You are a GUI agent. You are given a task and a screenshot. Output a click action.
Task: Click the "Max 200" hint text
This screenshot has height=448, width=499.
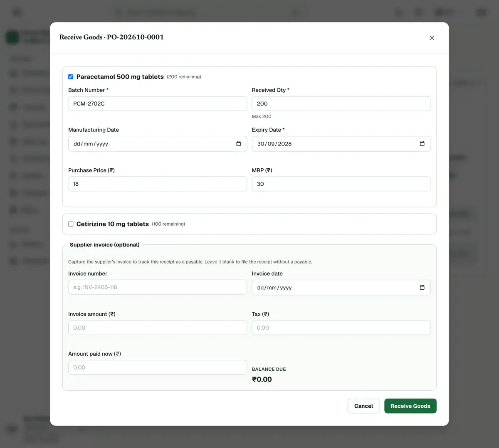262,116
